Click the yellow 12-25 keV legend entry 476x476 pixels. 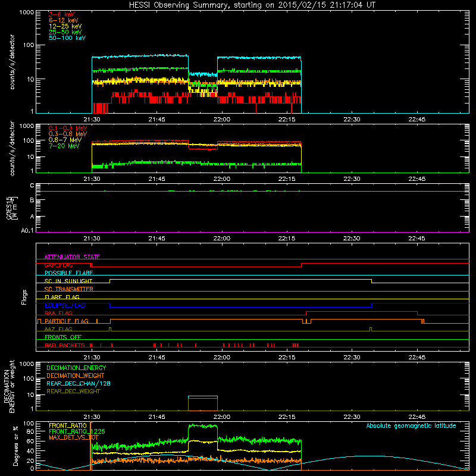[x=65, y=26]
